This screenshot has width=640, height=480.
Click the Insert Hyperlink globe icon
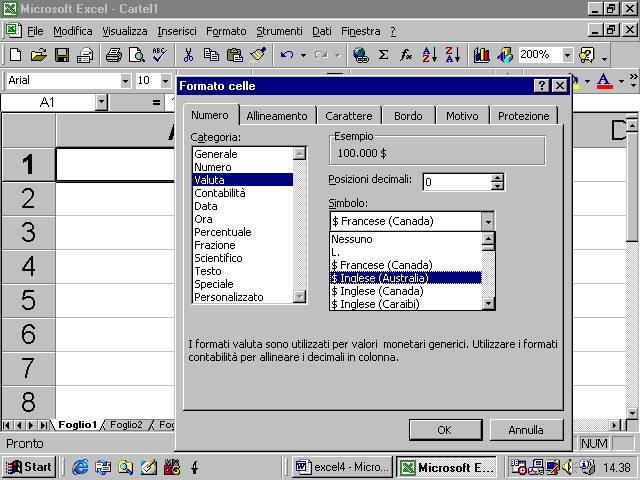361,55
